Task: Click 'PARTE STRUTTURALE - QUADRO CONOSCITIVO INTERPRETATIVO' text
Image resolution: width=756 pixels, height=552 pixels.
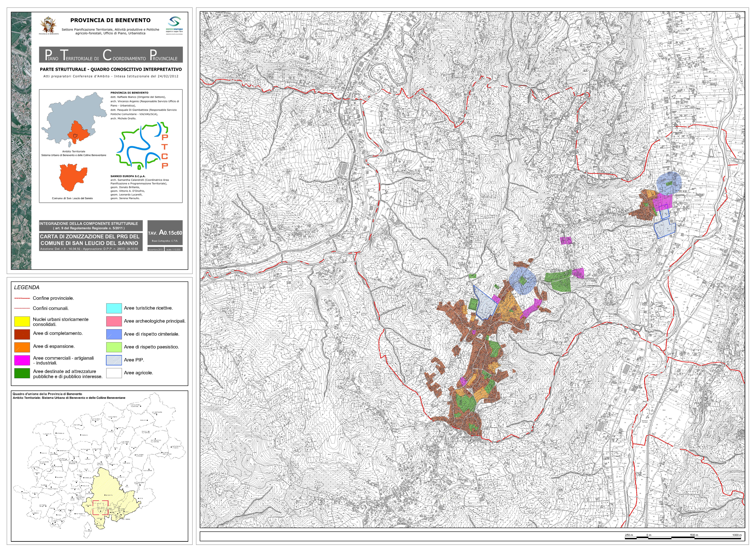Action: 111,70
